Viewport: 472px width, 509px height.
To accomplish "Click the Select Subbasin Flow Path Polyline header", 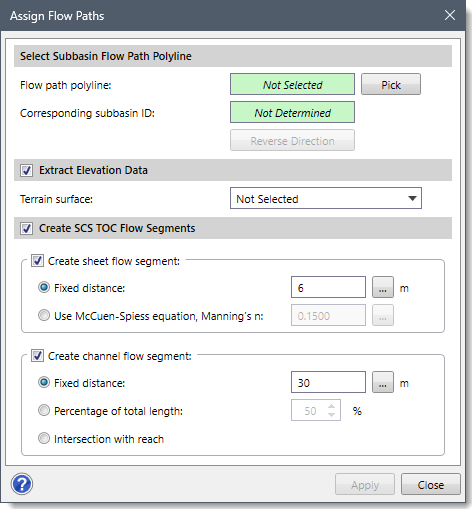I will coord(233,56).
